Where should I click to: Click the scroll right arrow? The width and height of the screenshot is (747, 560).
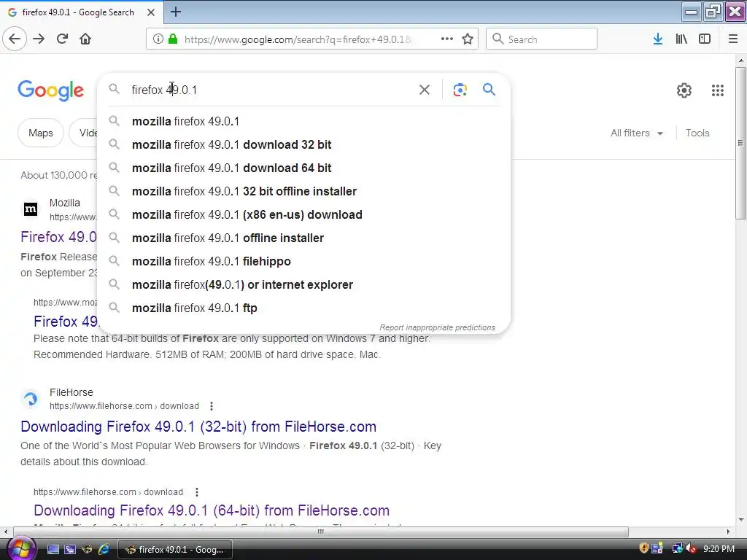pos(729,532)
